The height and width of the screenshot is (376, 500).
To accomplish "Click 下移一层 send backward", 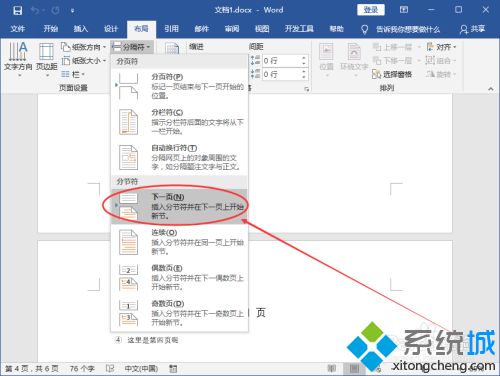I will point(392,61).
